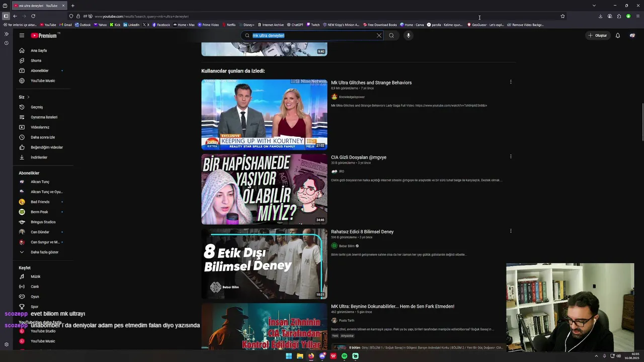The image size is (644, 362).
Task: Open the Netflix bookmark
Action: [228, 25]
